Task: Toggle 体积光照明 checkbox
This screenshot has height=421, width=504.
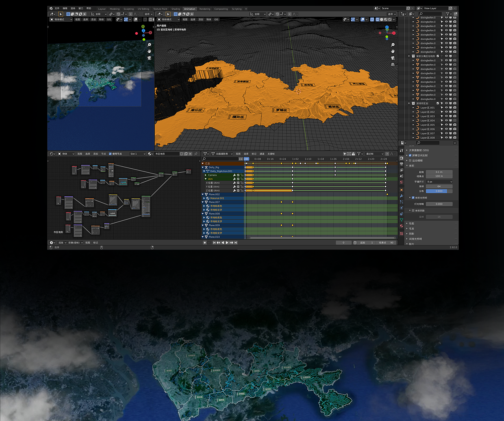Action: 413,198
